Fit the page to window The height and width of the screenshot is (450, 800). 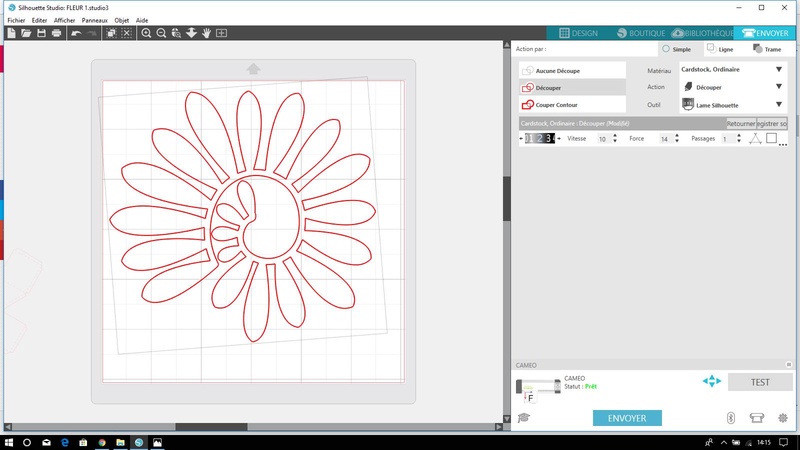click(221, 33)
